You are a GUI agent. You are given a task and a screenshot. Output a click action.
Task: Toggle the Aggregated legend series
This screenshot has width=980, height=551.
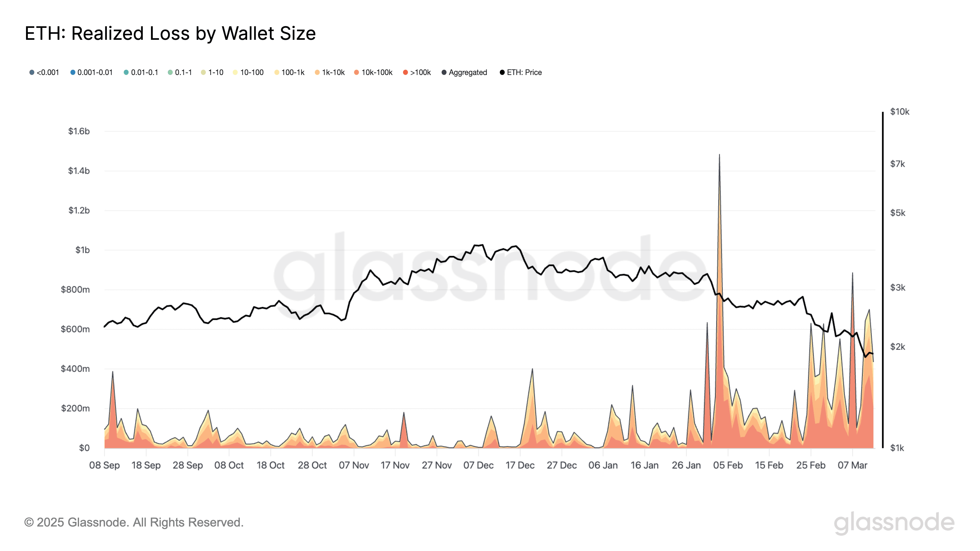pos(464,72)
